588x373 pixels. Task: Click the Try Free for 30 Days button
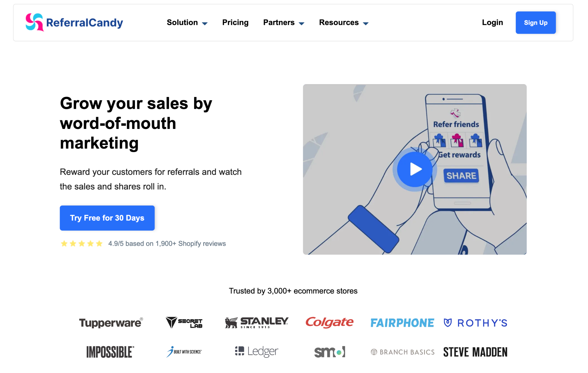107,218
